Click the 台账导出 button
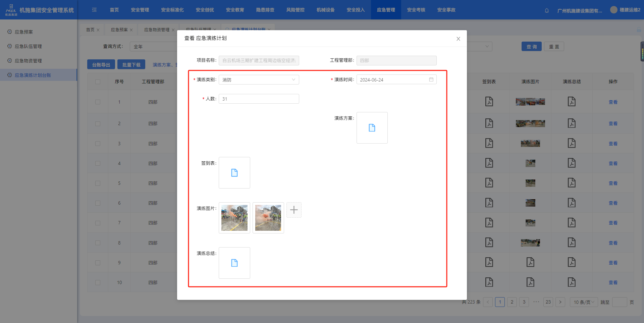Screen dimensions: 644x323 point(101,65)
